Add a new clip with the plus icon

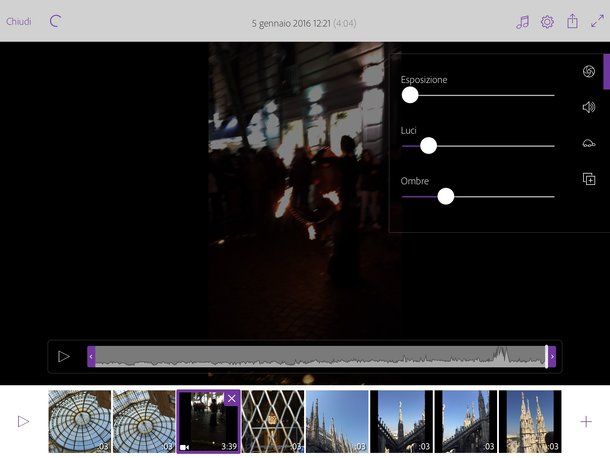[586, 421]
